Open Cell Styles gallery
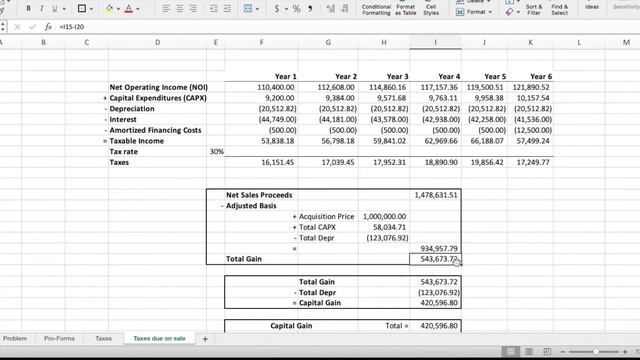This screenshot has width=640, height=360. coord(431,8)
